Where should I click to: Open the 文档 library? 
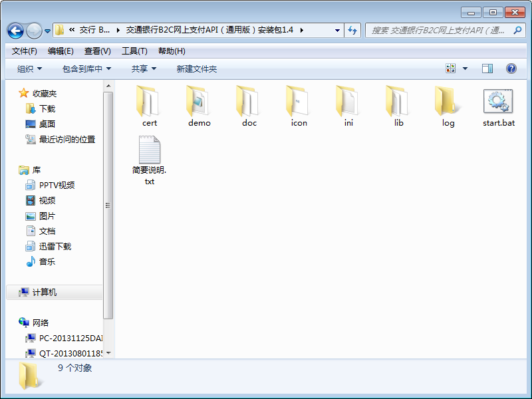coord(41,231)
